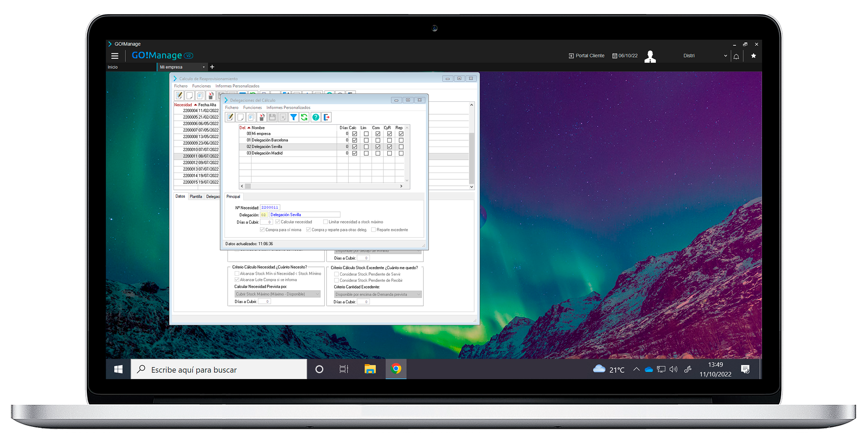
Task: Open Fichero menu in Calculo de Reaprovisionamiento
Action: click(x=181, y=86)
